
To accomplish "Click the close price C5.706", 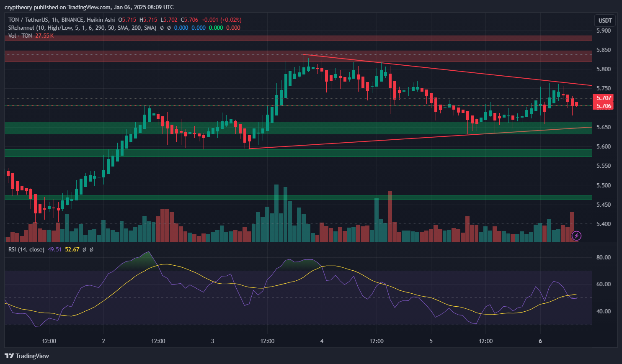I will click(x=189, y=20).
